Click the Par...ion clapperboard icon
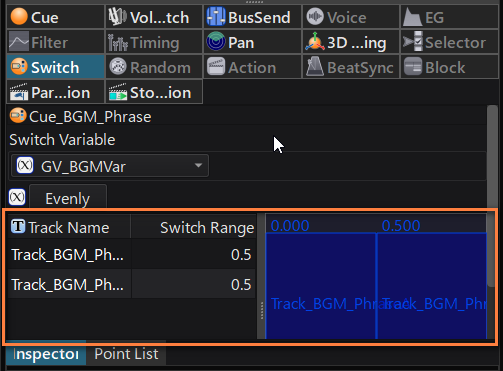503x371 pixels. (19, 92)
